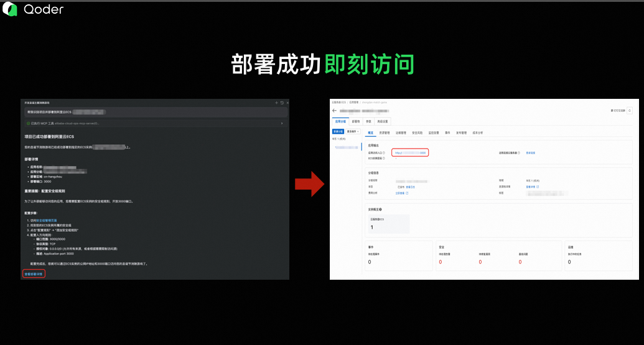The height and width of the screenshot is (345, 644).
Task: Open the 应用管理 breadcrumb
Action: (x=353, y=102)
